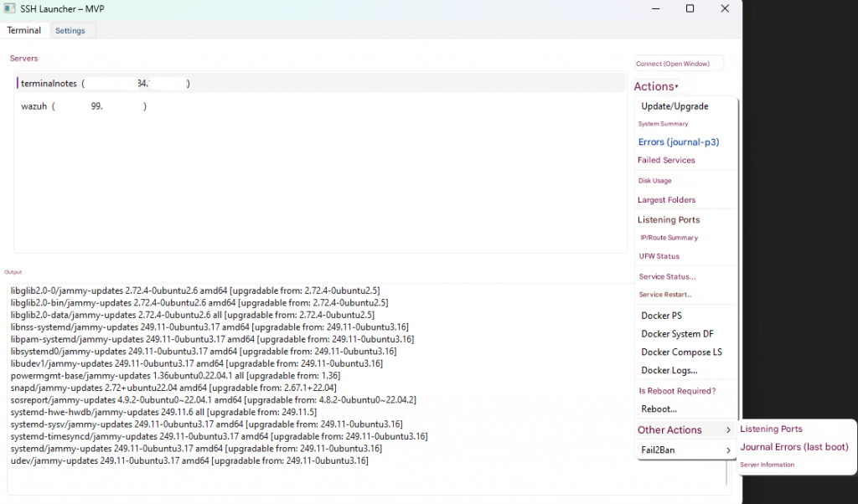Image resolution: width=858 pixels, height=504 pixels.
Task: Click the SSH Launcher app icon in title bar
Action: tap(8, 8)
